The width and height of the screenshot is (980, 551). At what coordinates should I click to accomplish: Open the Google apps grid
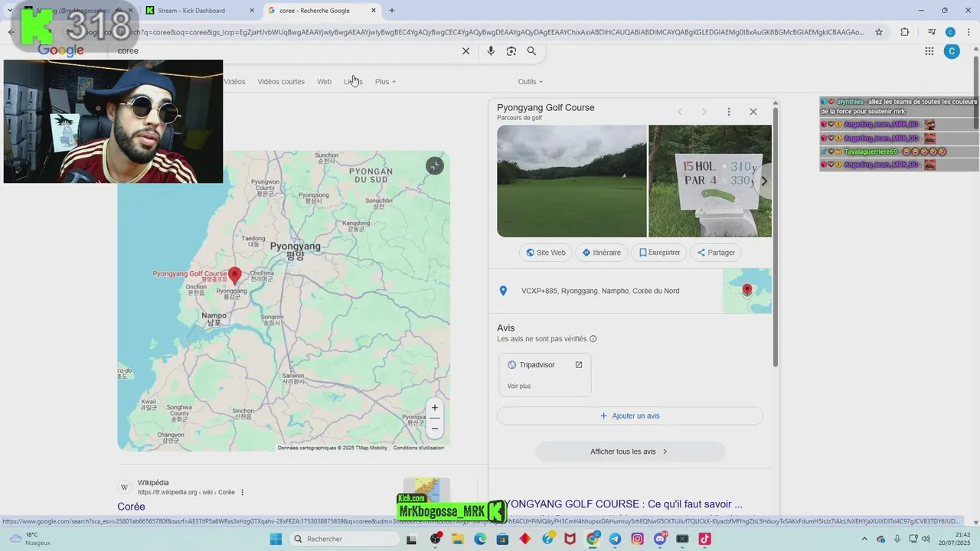[929, 51]
